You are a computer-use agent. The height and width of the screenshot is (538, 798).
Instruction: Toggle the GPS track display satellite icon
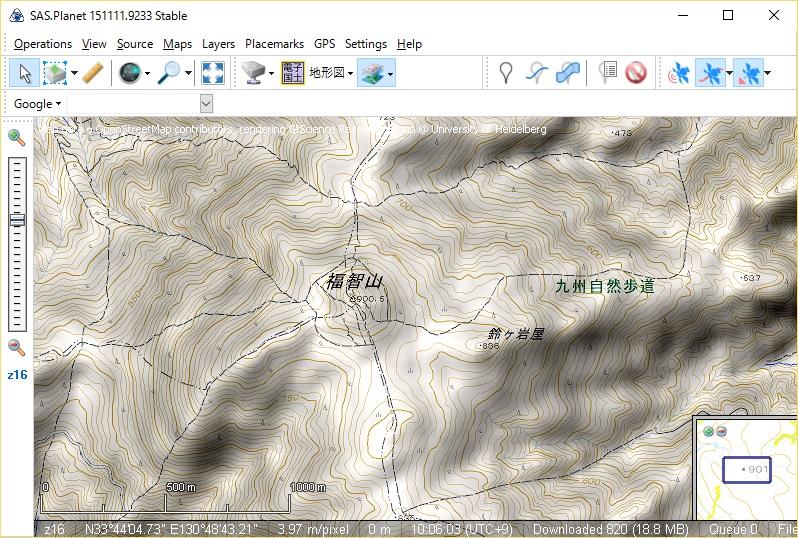[710, 73]
